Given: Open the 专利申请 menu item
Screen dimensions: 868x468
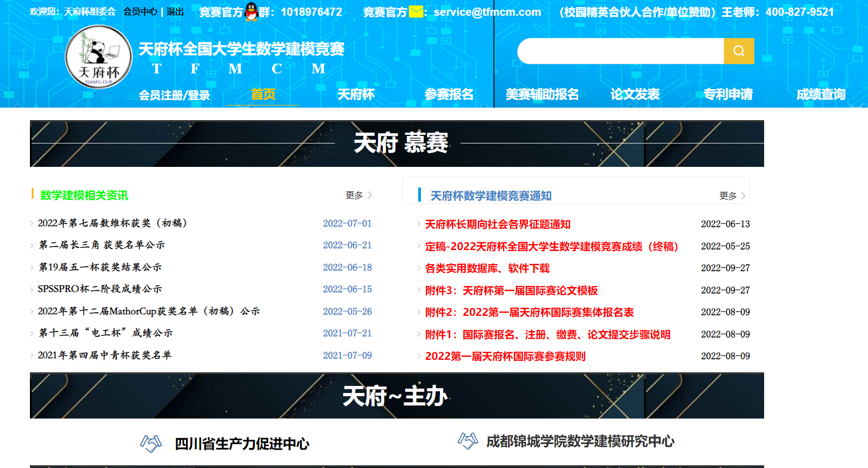Looking at the screenshot, I should pos(728,95).
